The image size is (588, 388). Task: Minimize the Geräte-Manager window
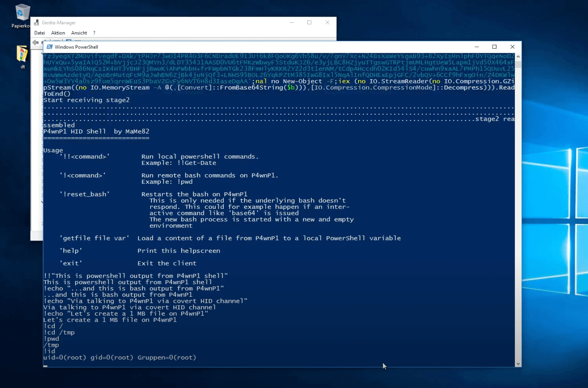click(x=291, y=22)
